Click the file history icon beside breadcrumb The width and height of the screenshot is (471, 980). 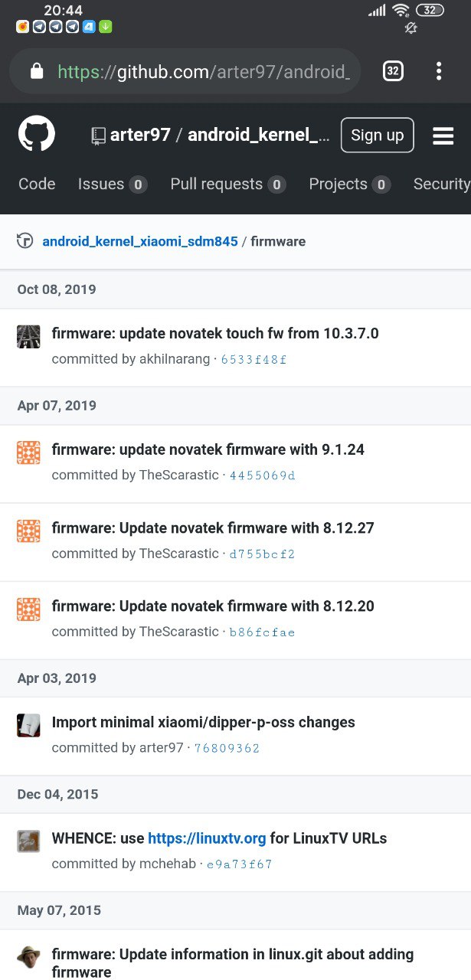pyautogui.click(x=25, y=240)
